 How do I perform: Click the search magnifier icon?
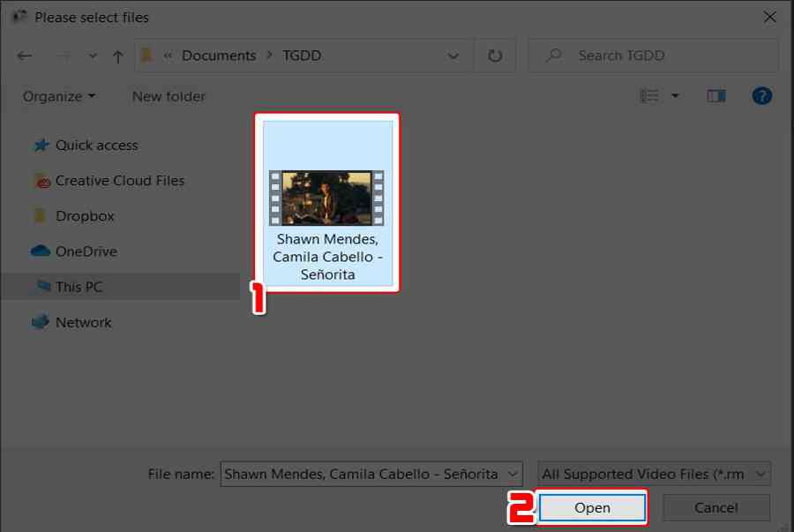click(x=555, y=55)
